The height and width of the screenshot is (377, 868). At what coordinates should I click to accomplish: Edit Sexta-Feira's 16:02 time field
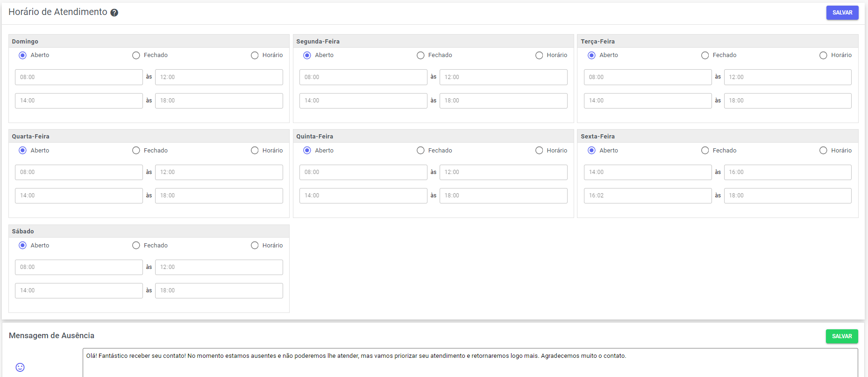pyautogui.click(x=647, y=196)
